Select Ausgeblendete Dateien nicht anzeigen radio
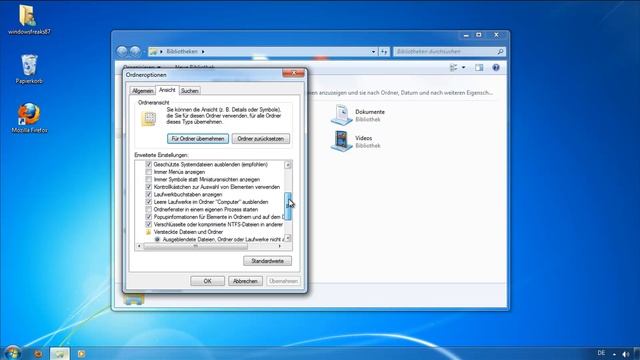This screenshot has height=360, width=640. (x=157, y=239)
